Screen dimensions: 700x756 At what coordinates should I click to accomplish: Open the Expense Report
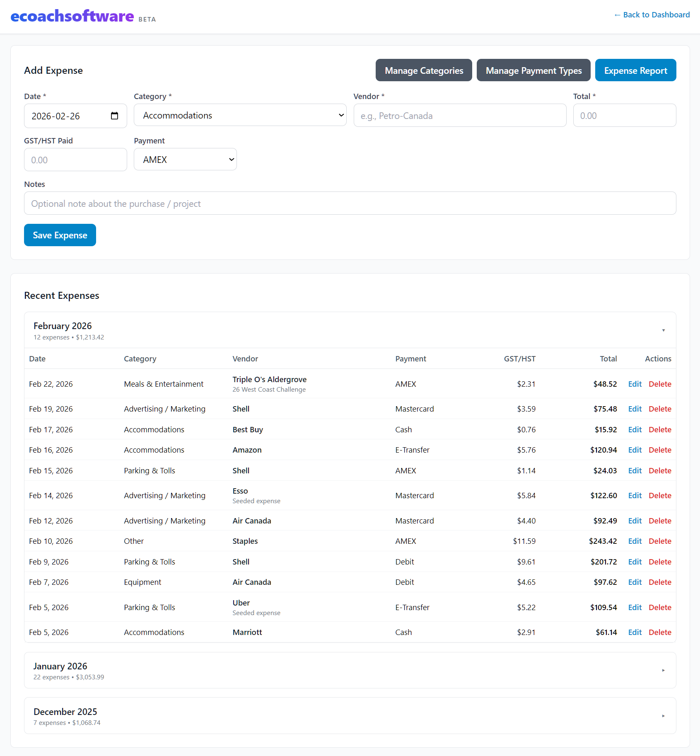point(635,70)
